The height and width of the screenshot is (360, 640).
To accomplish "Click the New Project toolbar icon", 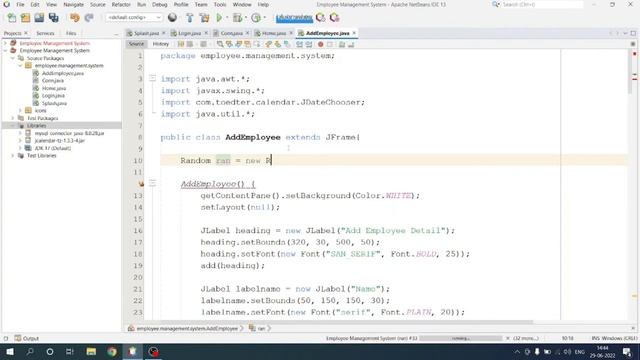I will pyautogui.click(x=25, y=18).
